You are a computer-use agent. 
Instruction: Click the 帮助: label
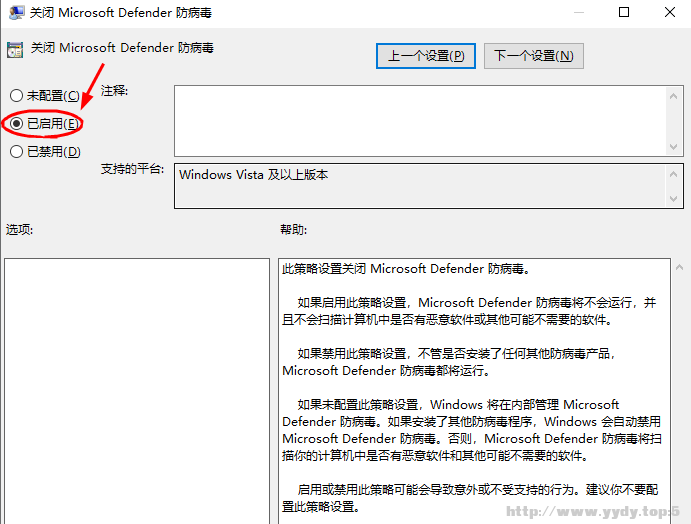(293, 230)
